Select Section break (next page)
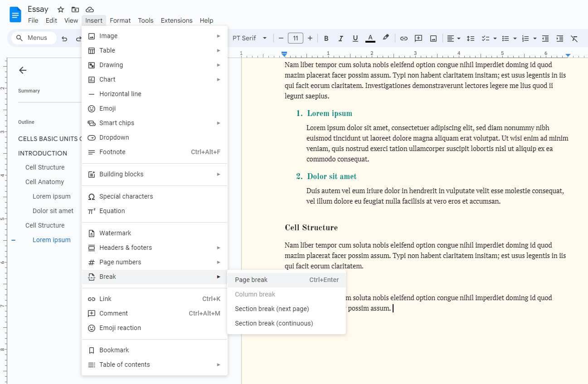This screenshot has height=384, width=588. 287,309
